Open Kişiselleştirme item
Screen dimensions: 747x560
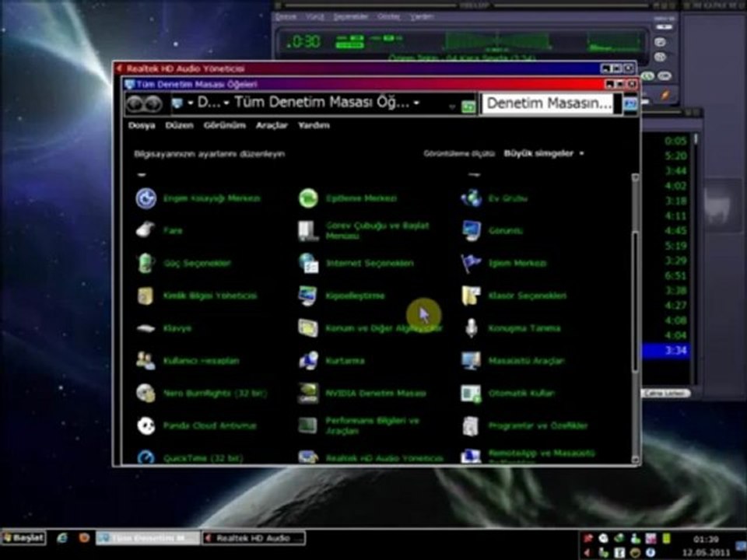point(341,296)
